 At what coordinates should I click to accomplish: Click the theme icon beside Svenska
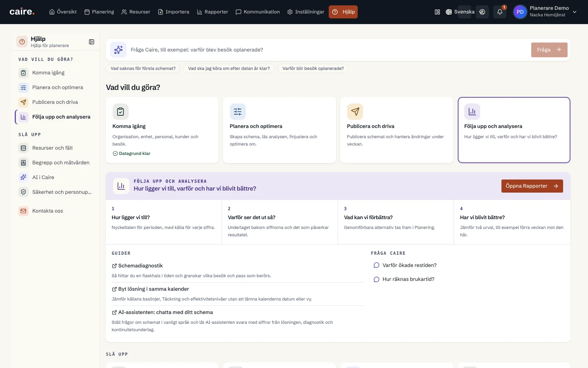(482, 12)
